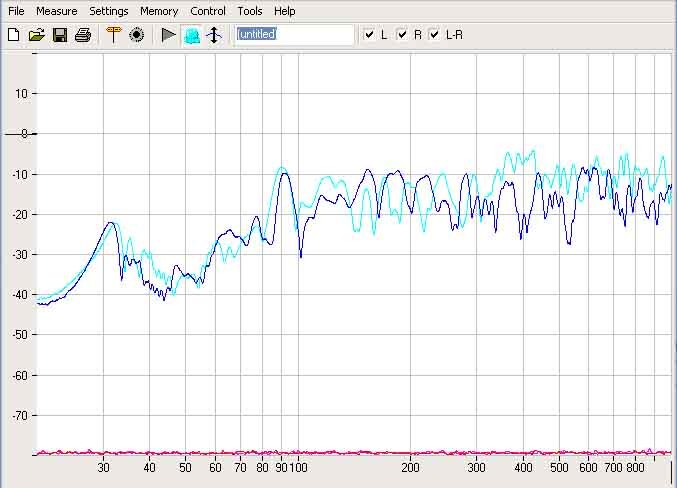Image resolution: width=677 pixels, height=488 pixels.
Task: Open the Tools menu
Action: click(250, 11)
